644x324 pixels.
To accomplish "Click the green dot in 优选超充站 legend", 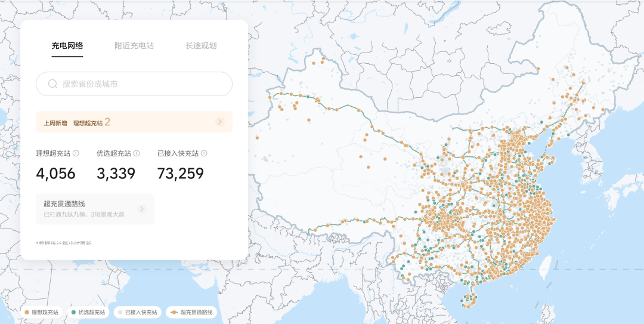I will [73, 312].
